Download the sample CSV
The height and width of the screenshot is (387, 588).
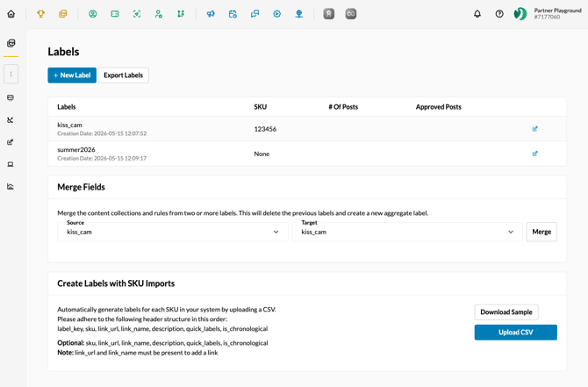point(506,312)
